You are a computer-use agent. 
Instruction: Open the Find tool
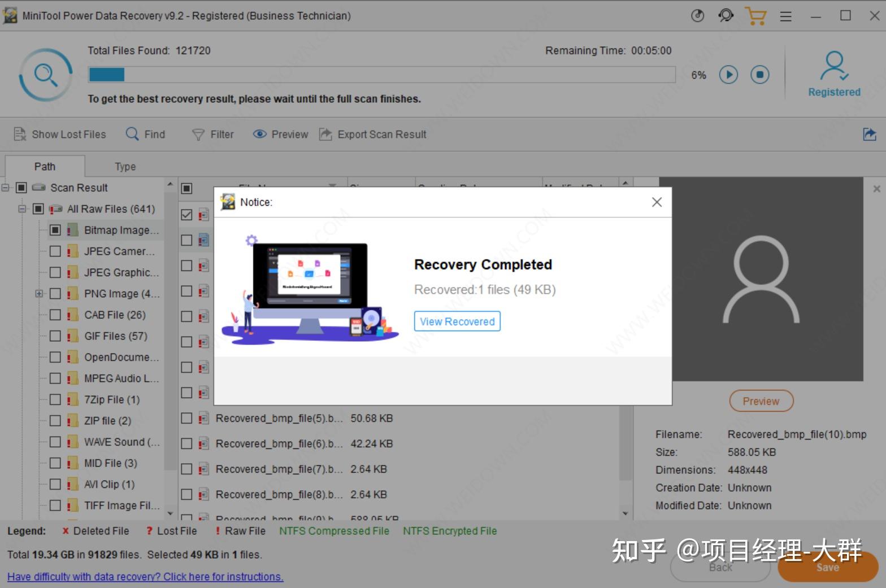tap(146, 134)
